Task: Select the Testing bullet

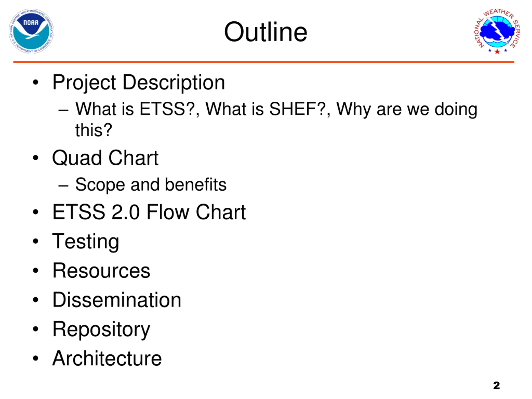Action: [86, 242]
